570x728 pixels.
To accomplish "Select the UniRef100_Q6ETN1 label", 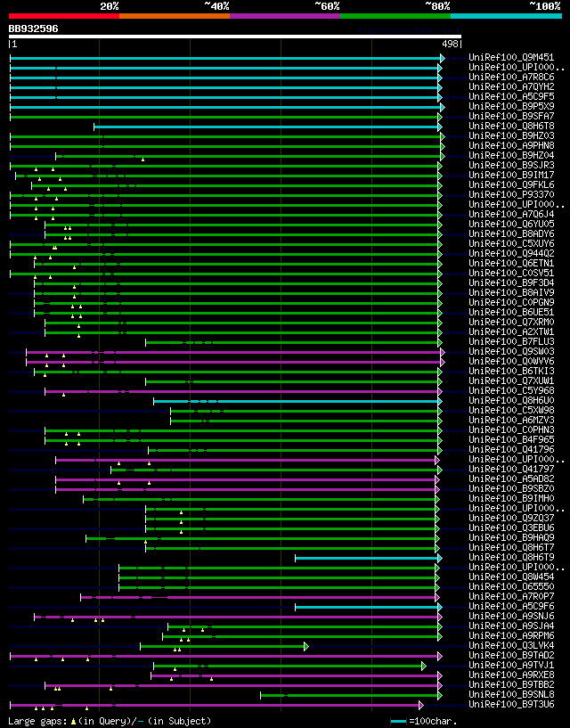I will pos(511,263).
